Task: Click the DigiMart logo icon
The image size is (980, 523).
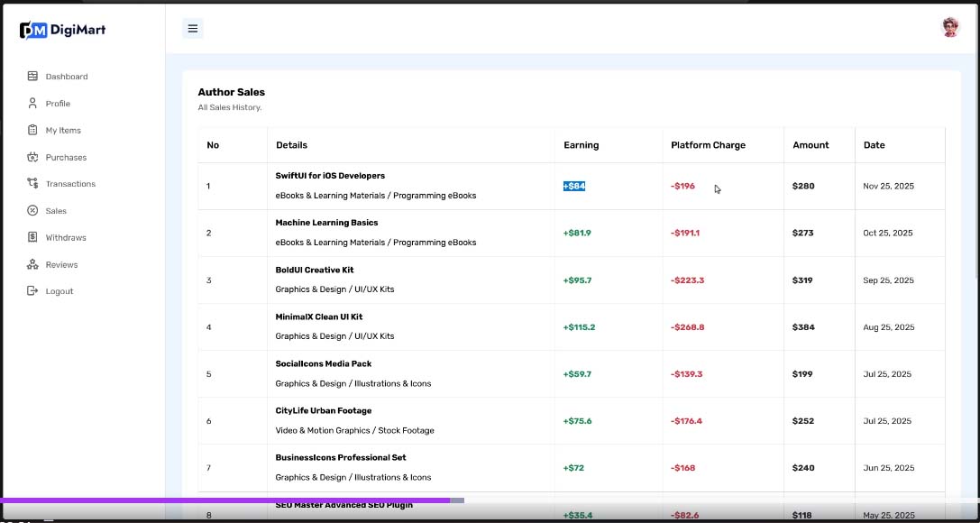Action: [x=33, y=30]
